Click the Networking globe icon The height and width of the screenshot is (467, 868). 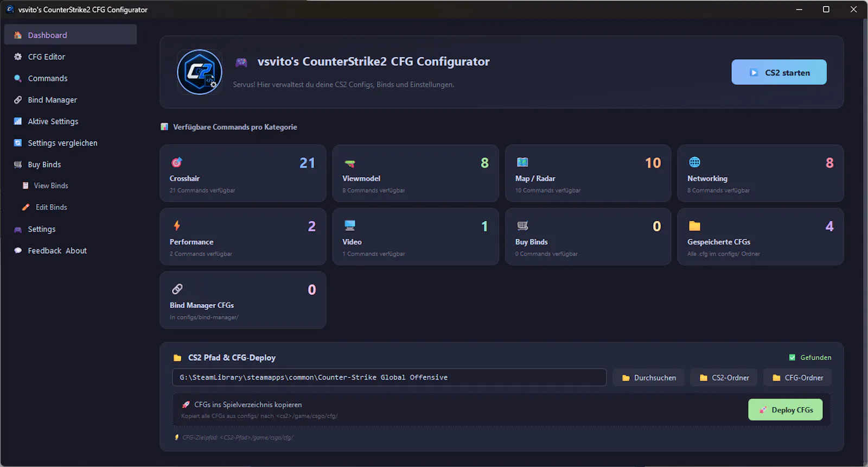coord(694,162)
